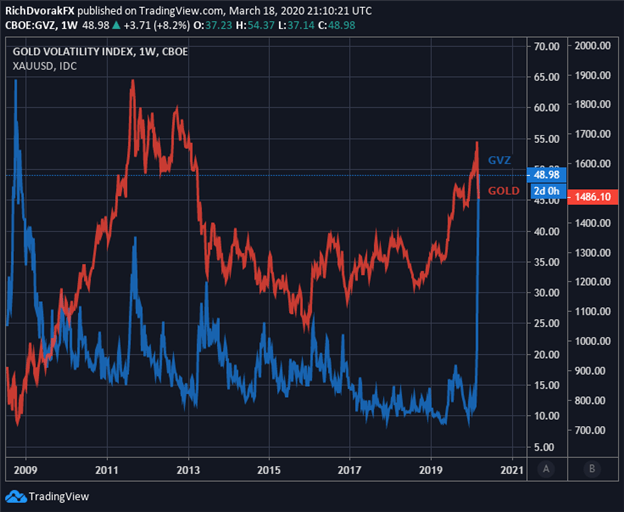Click the blue 48.98 price label
The height and width of the screenshot is (512, 624).
[546, 175]
